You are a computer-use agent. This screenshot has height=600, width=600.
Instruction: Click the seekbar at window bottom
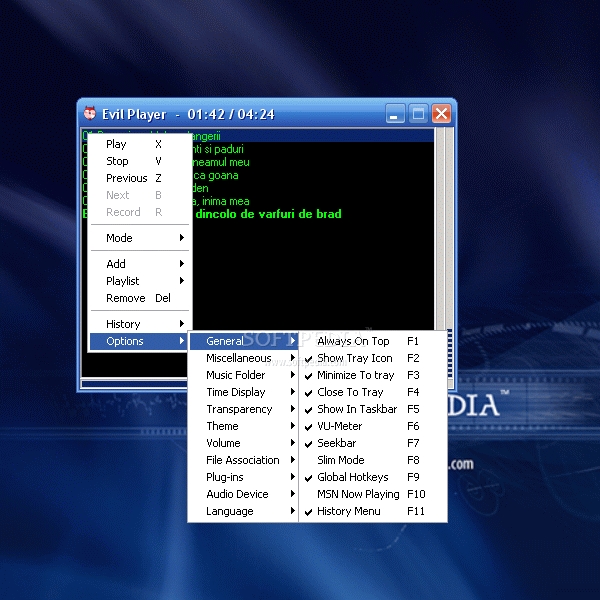click(x=134, y=384)
